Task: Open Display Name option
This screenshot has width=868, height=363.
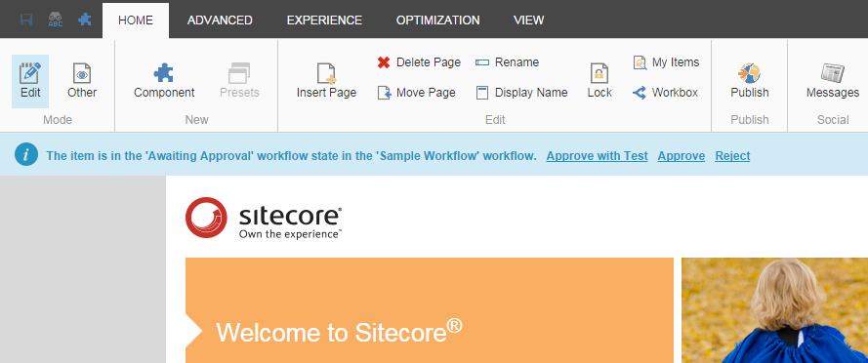Action: click(x=522, y=93)
